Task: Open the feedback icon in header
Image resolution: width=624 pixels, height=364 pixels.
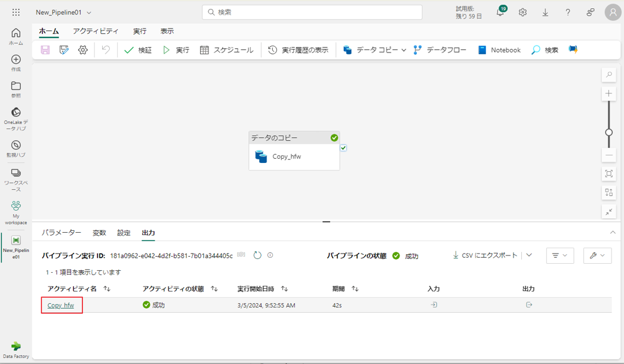Action: point(591,13)
